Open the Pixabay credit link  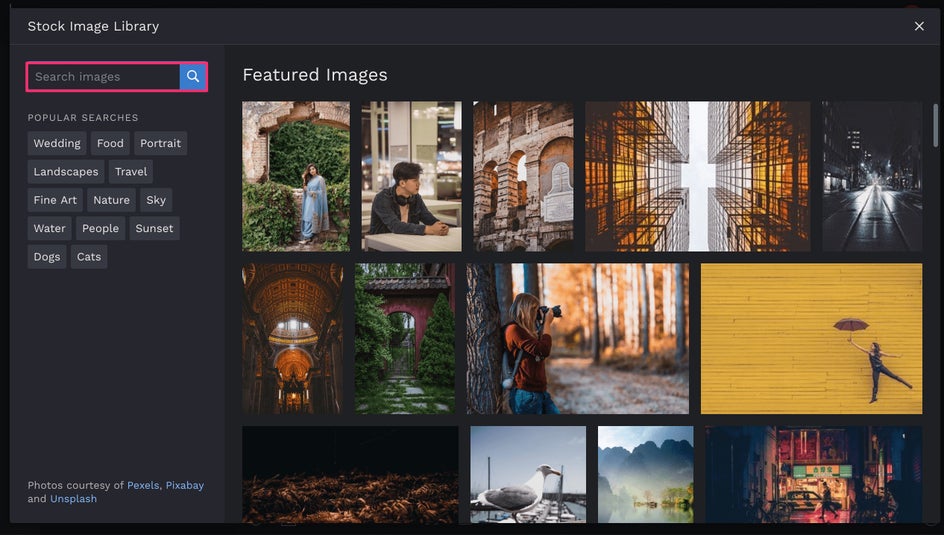[x=185, y=485]
